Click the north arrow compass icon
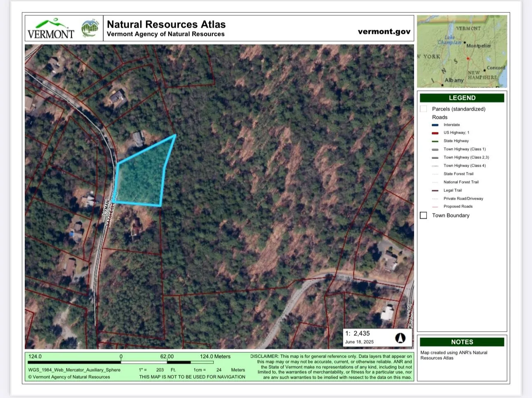 click(400, 338)
